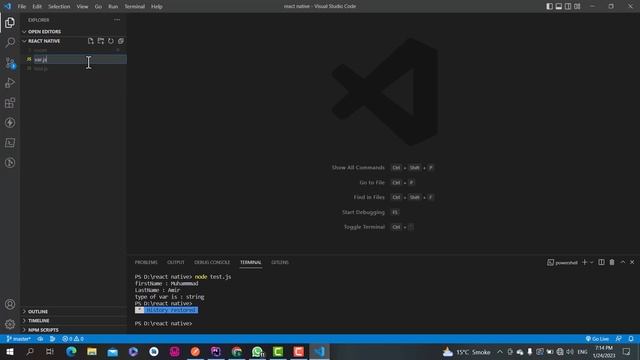The height and width of the screenshot is (360, 640).
Task: Open WhatsApp from taskbar
Action: [258, 351]
